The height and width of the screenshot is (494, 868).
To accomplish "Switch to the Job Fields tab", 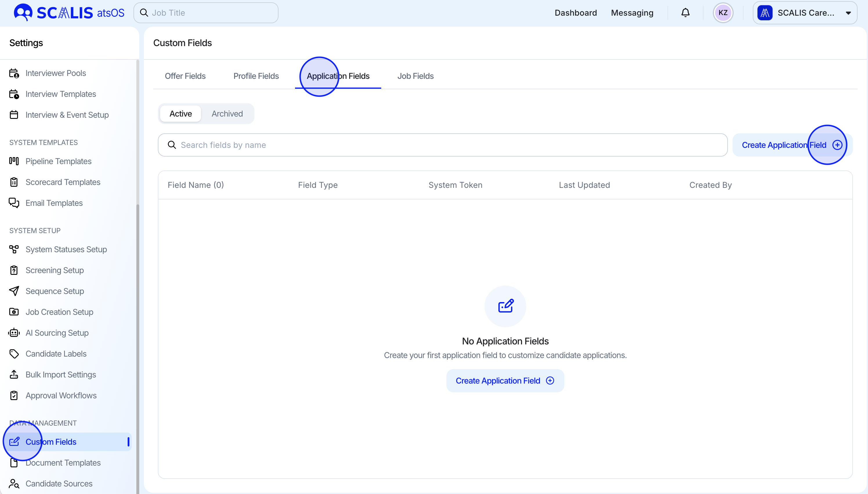I will tap(415, 76).
